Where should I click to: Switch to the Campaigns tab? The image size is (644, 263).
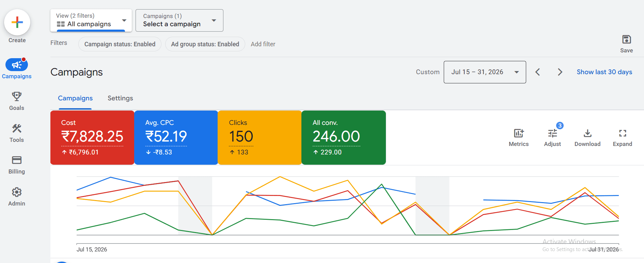pyautogui.click(x=75, y=98)
